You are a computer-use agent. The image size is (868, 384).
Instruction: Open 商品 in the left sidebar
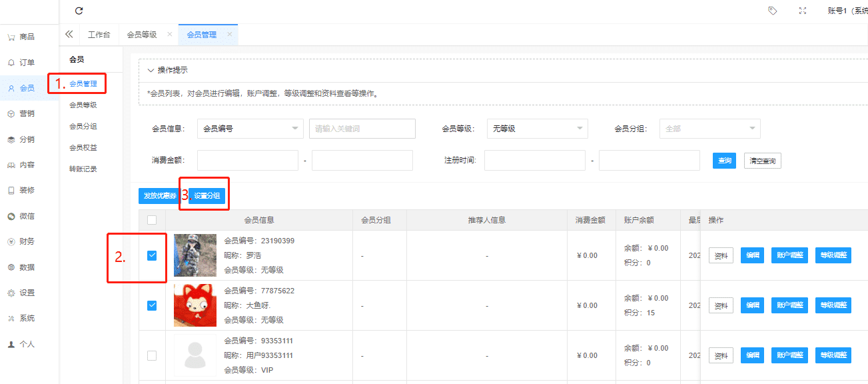pyautogui.click(x=27, y=37)
